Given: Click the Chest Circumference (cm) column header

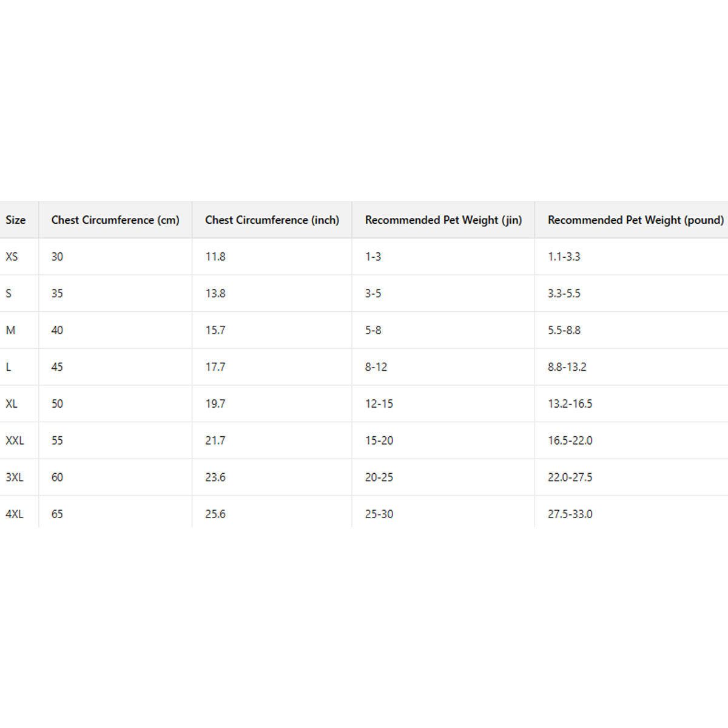Looking at the screenshot, I should pyautogui.click(x=115, y=220).
